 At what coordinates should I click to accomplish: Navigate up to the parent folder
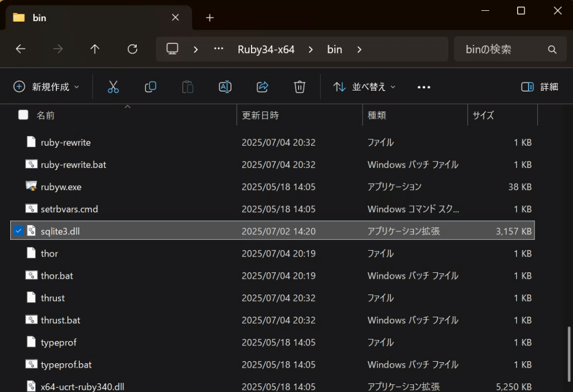94,49
